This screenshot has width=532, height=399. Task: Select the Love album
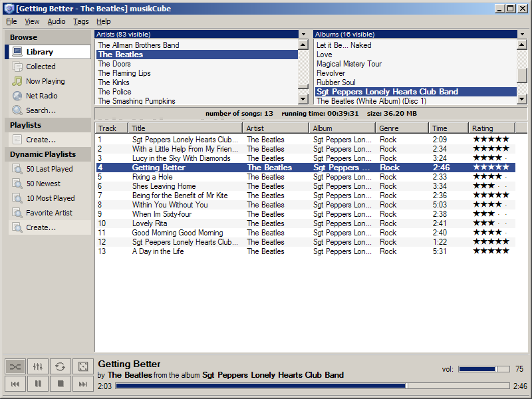click(x=416, y=55)
